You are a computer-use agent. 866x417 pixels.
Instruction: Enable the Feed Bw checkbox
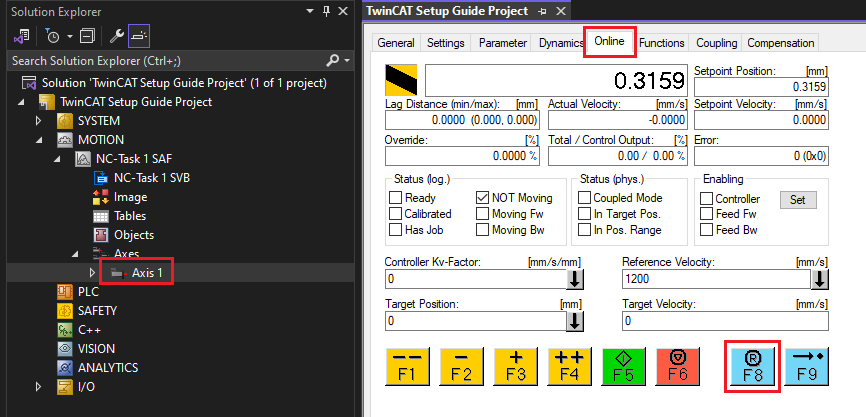(706, 230)
